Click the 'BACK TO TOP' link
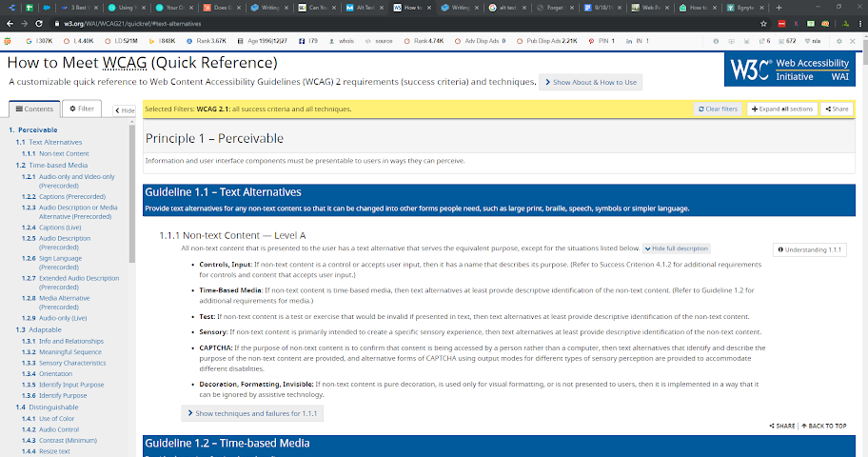Image resolution: width=868 pixels, height=457 pixels. tap(824, 426)
